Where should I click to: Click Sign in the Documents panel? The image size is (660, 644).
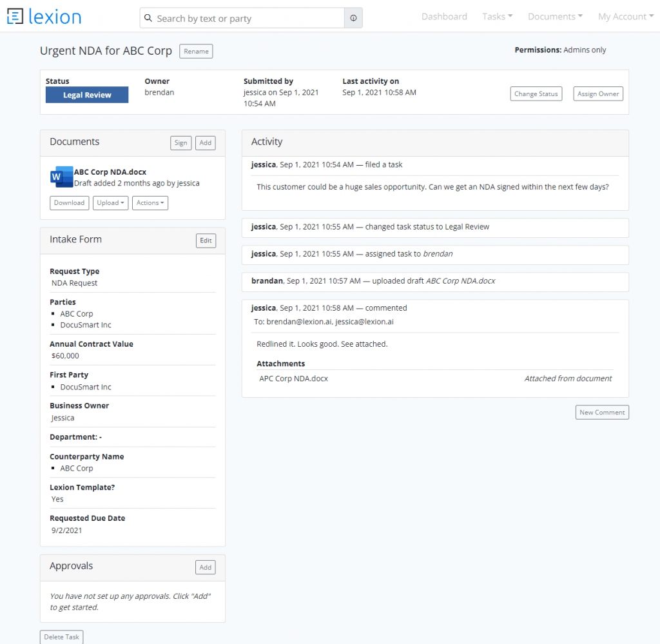[x=180, y=143]
